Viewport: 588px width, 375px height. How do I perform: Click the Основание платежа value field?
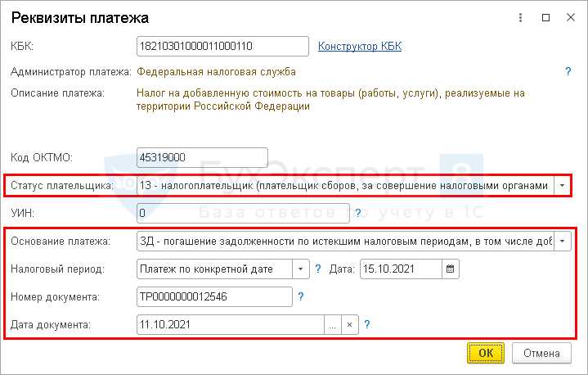pos(345,241)
